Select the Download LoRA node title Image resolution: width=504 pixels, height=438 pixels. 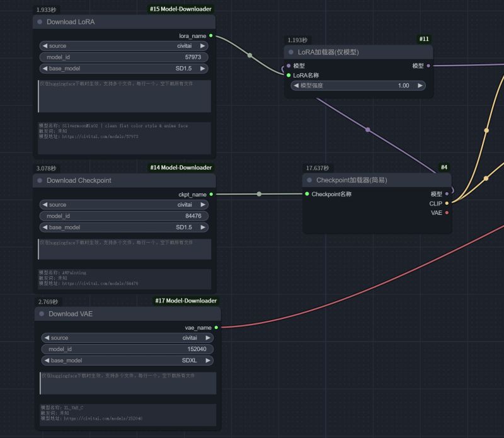coord(71,22)
